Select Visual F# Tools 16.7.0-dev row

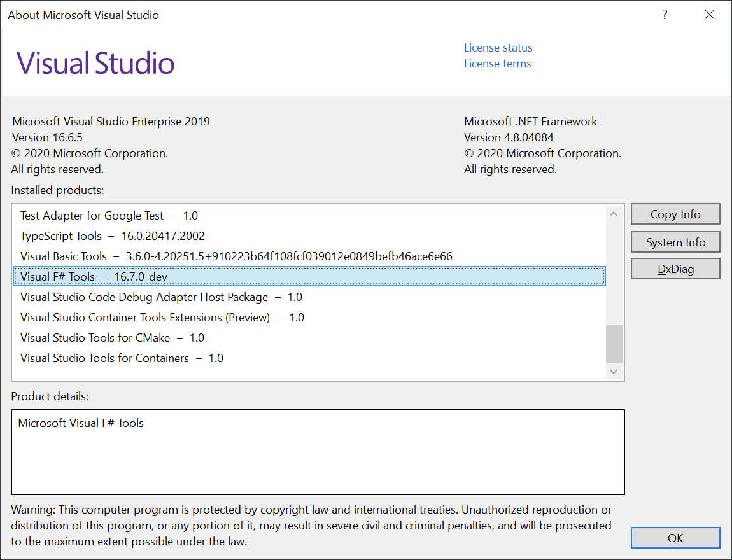pos(309,276)
